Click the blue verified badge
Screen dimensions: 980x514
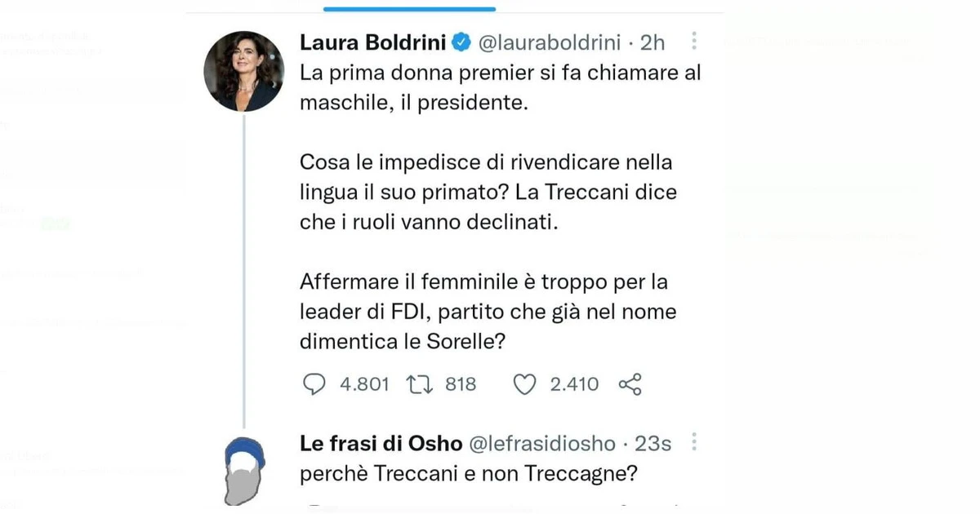point(460,42)
